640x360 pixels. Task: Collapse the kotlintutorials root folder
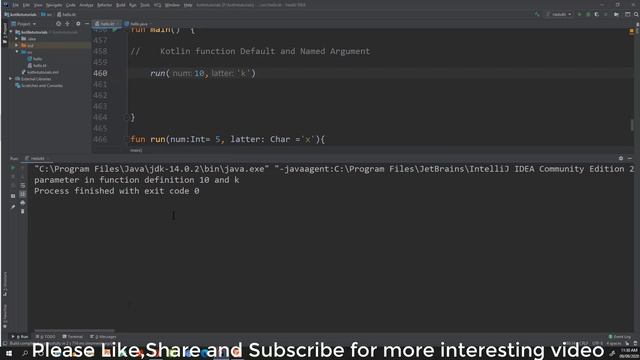[11, 32]
